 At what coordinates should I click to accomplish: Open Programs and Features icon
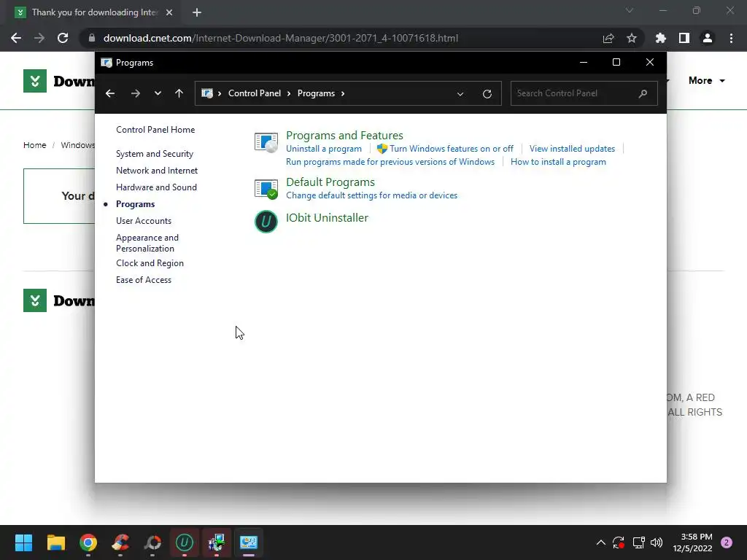(x=266, y=142)
